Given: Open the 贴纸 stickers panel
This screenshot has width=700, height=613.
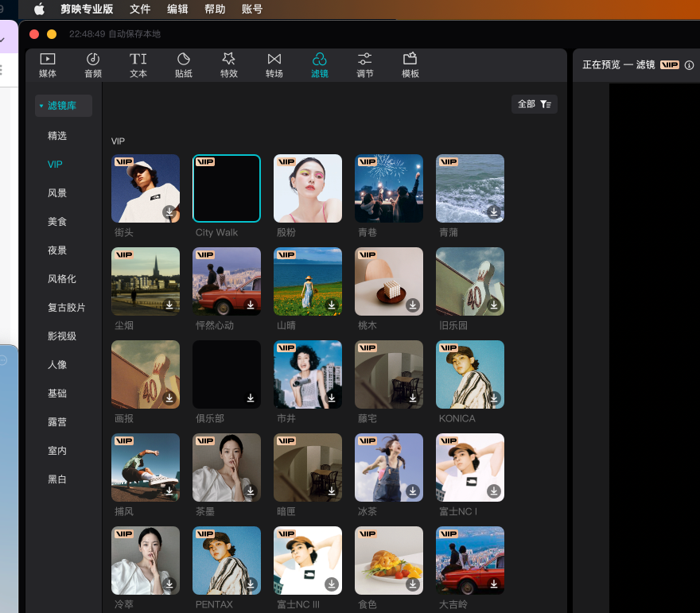Looking at the screenshot, I should [184, 65].
